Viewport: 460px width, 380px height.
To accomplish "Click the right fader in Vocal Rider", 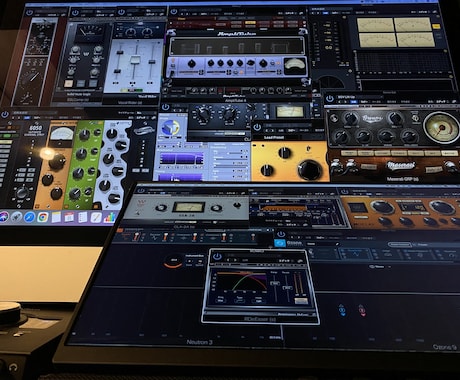I will pyautogui.click(x=152, y=61).
